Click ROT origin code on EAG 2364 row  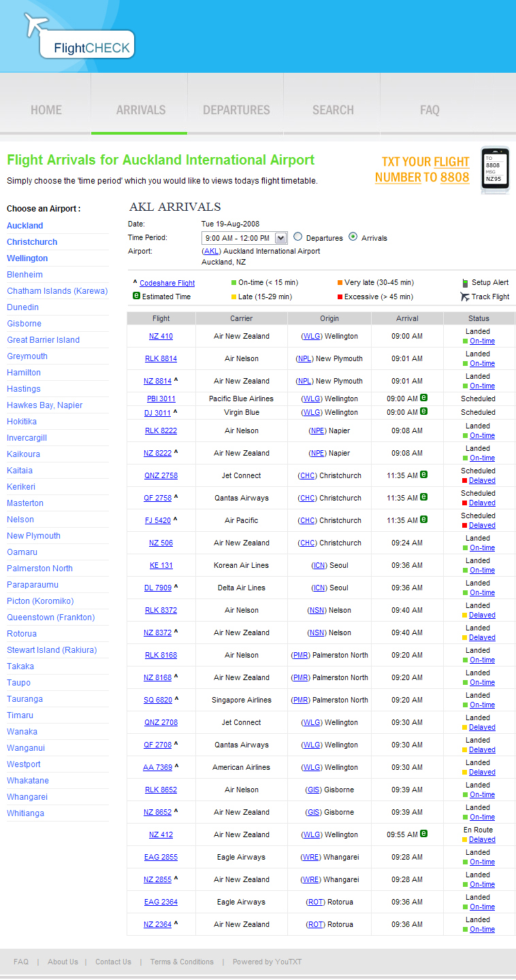click(315, 902)
